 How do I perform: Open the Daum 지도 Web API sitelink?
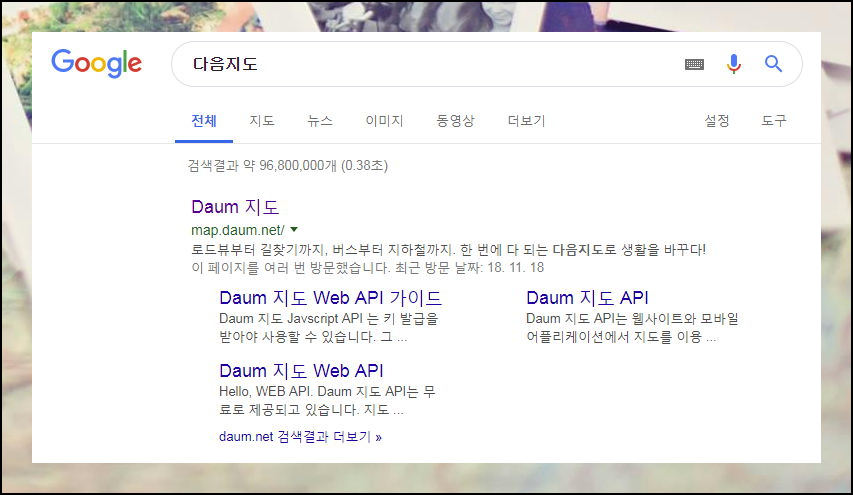coord(301,371)
